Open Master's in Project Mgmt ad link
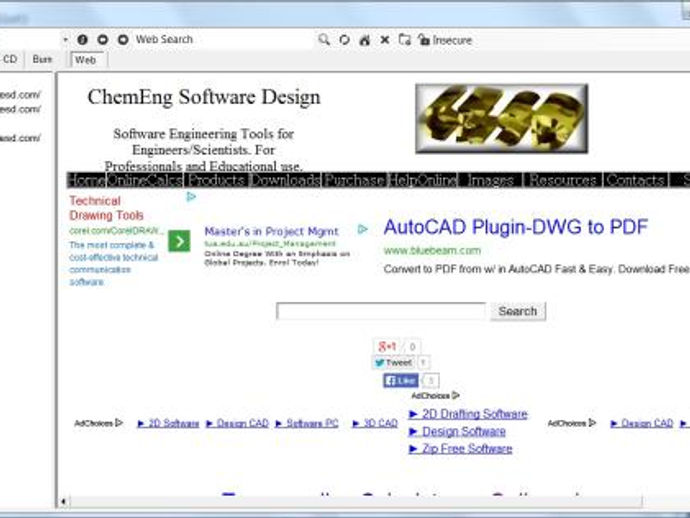The image size is (690, 518). coord(272,231)
